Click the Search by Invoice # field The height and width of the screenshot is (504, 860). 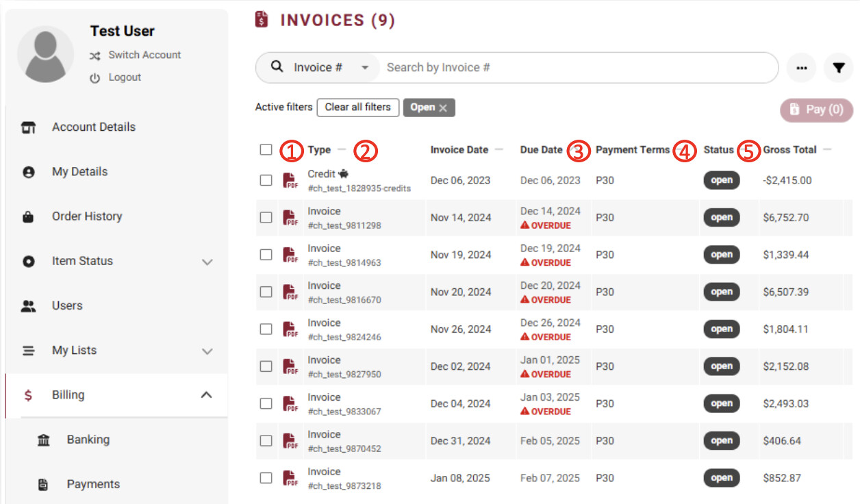pyautogui.click(x=575, y=68)
